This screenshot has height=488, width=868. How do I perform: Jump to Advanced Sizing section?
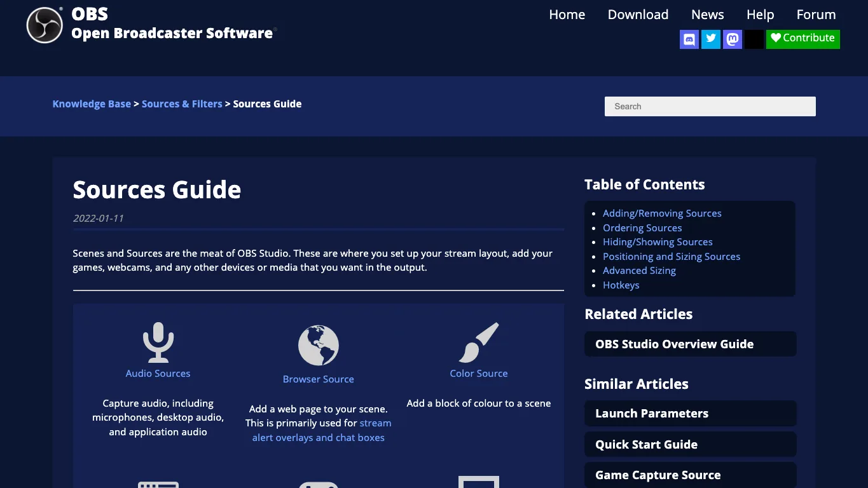pyautogui.click(x=639, y=271)
